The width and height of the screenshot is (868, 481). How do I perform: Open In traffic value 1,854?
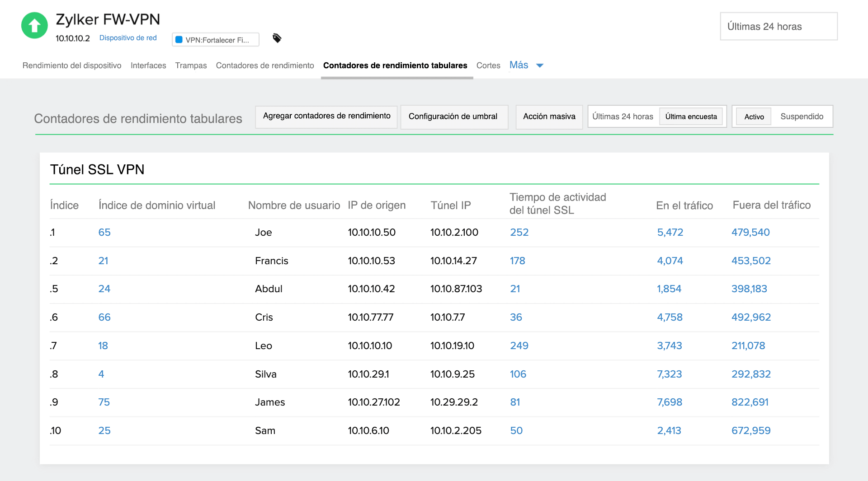point(669,289)
